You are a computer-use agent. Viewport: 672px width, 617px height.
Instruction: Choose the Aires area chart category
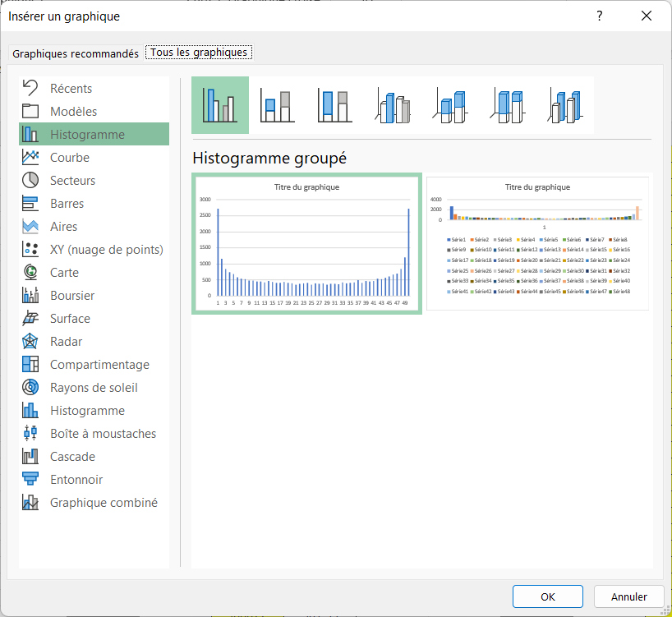pos(94,226)
